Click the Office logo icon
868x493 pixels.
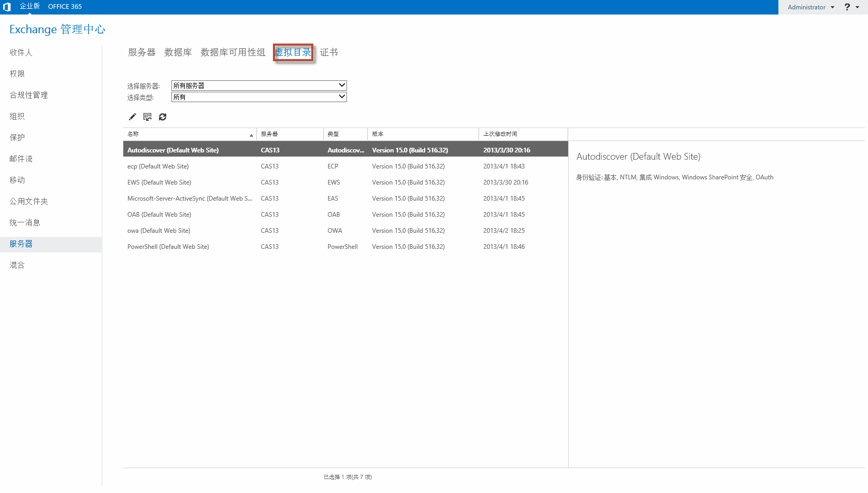click(7, 7)
